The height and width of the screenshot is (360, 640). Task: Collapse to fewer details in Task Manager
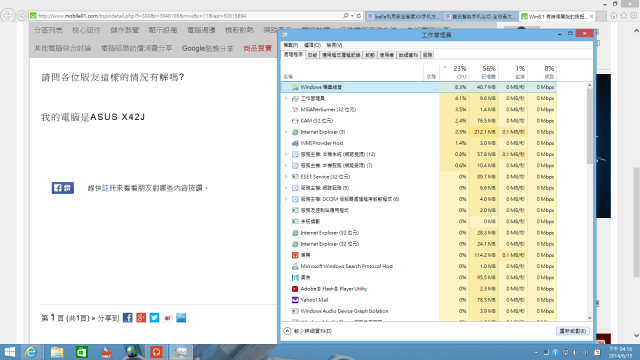(308, 331)
